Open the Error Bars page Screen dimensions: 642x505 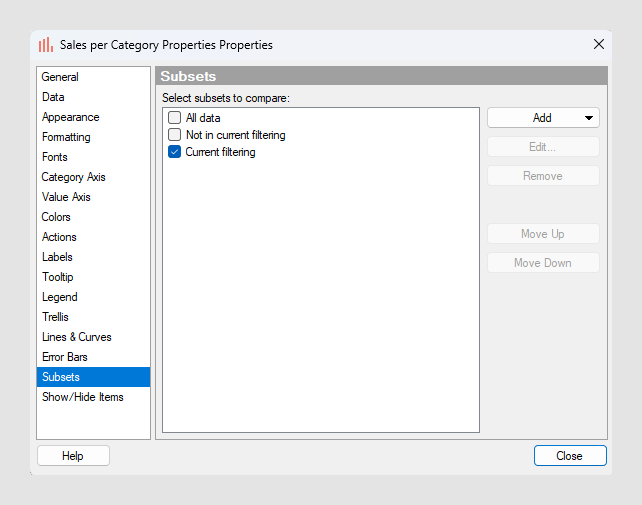tap(65, 357)
